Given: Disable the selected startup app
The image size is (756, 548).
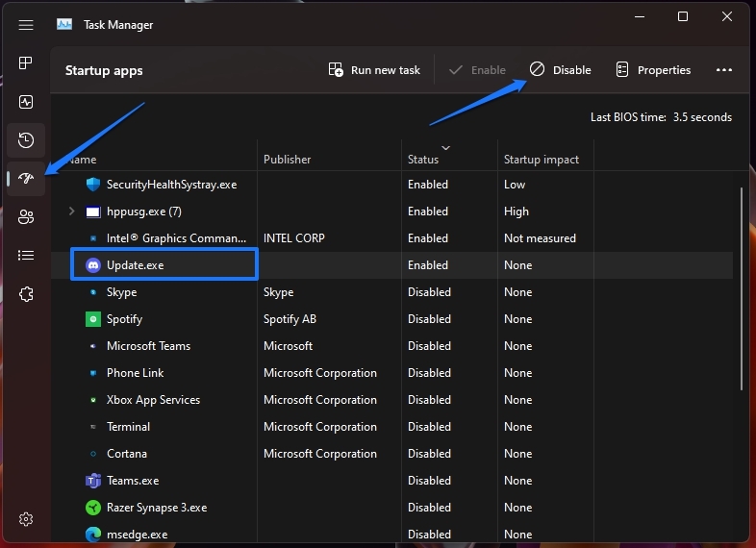Looking at the screenshot, I should pos(560,70).
